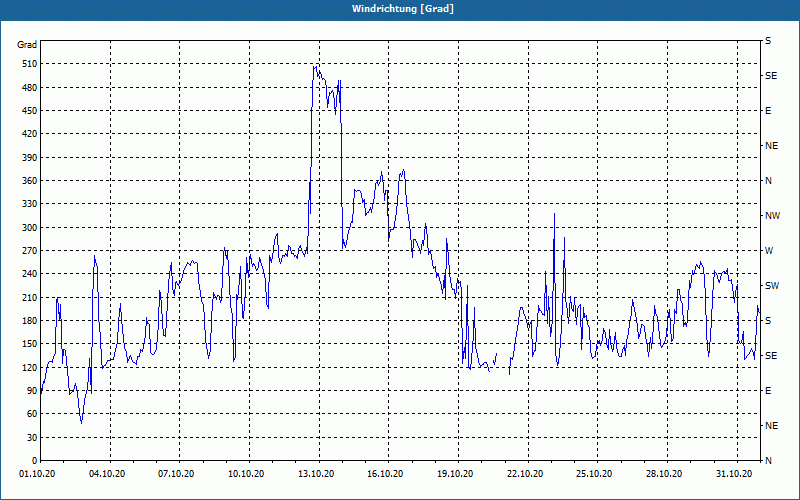Select the 90 axis value

pyautogui.click(x=32, y=391)
